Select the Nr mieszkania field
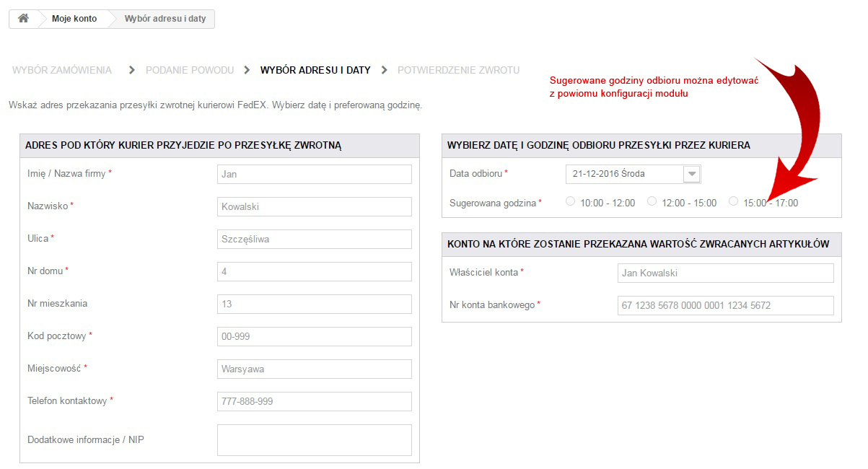Screen dimensions: 868x469 (314, 304)
